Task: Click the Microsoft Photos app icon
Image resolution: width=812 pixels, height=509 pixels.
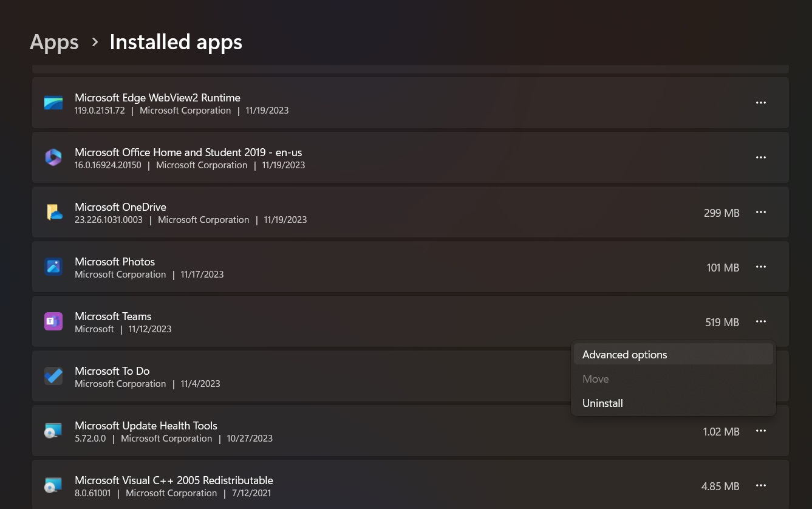Action: point(53,267)
